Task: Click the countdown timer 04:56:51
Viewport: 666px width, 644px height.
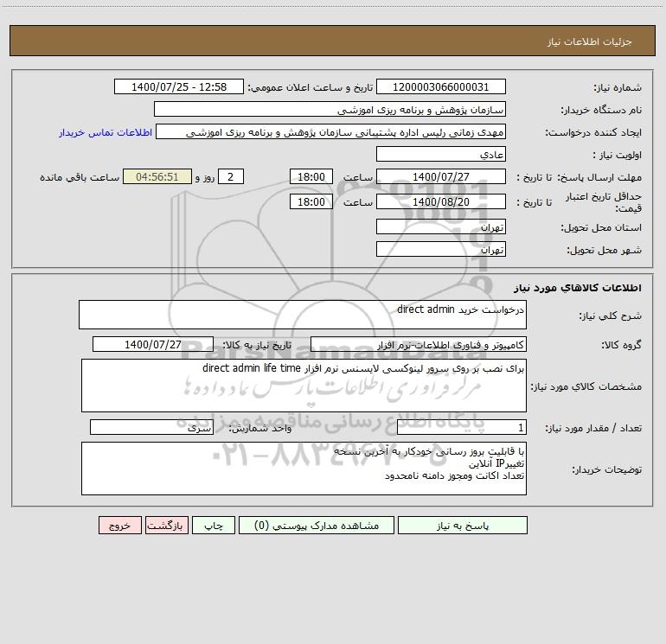Action: (x=157, y=176)
